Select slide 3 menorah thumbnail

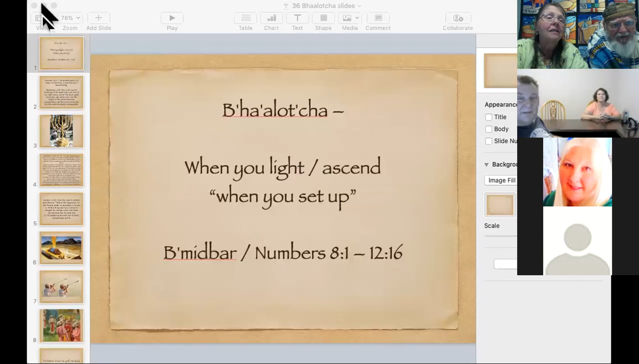click(x=62, y=131)
